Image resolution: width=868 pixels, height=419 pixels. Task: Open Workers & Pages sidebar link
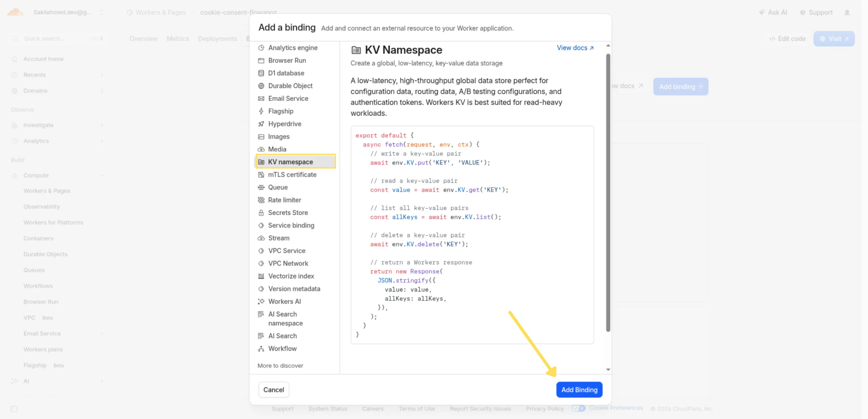click(47, 191)
